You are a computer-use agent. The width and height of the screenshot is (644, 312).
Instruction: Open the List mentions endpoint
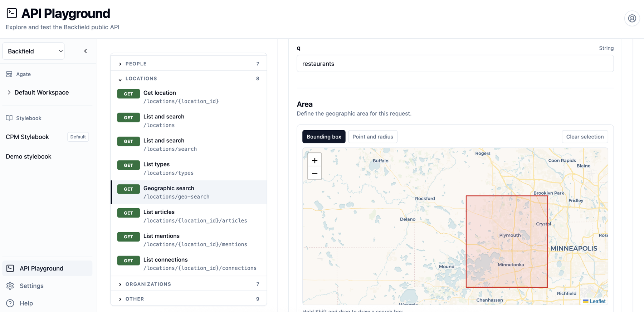(x=189, y=240)
